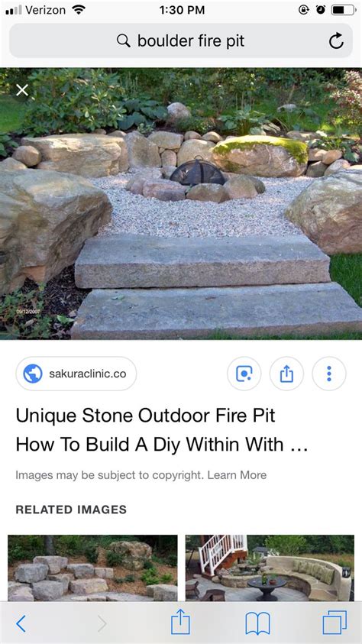Viewport: 362px width, 644px height.
Task: Tap the Learn More copyright link
Action: point(237,475)
